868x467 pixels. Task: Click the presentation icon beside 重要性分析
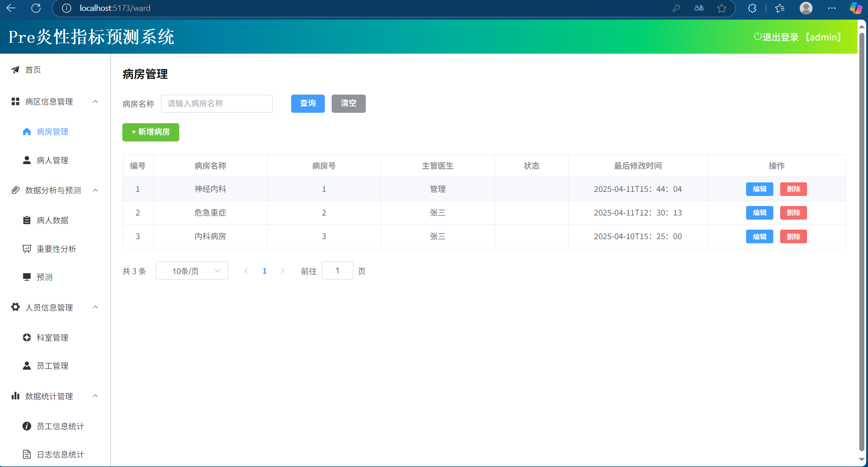[x=27, y=249]
